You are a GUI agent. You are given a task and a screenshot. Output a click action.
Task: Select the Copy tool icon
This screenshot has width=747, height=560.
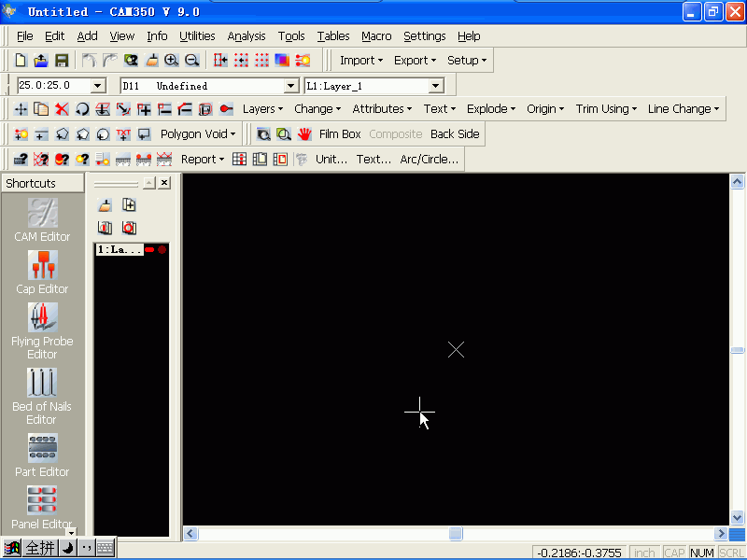pos(41,109)
